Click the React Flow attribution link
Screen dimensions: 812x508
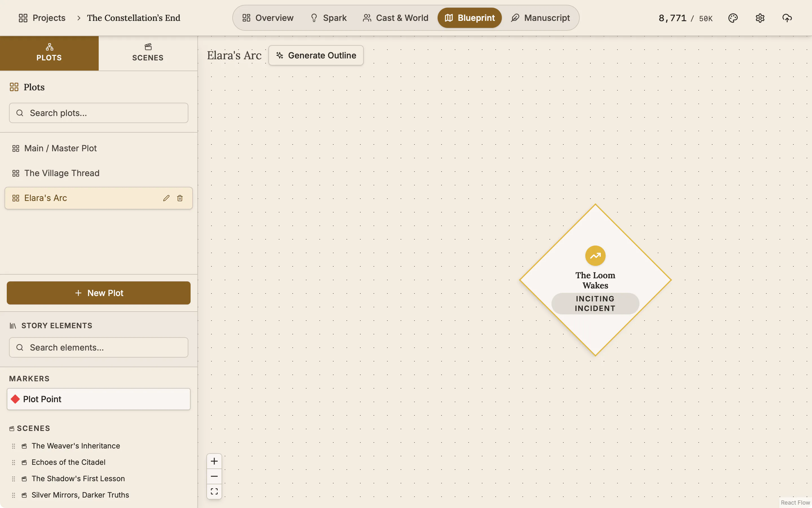point(795,503)
